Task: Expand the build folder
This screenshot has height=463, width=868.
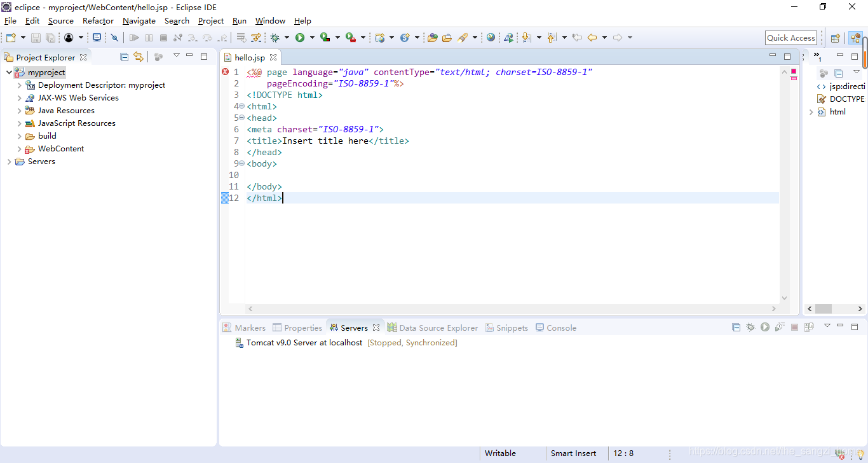Action: click(x=19, y=136)
